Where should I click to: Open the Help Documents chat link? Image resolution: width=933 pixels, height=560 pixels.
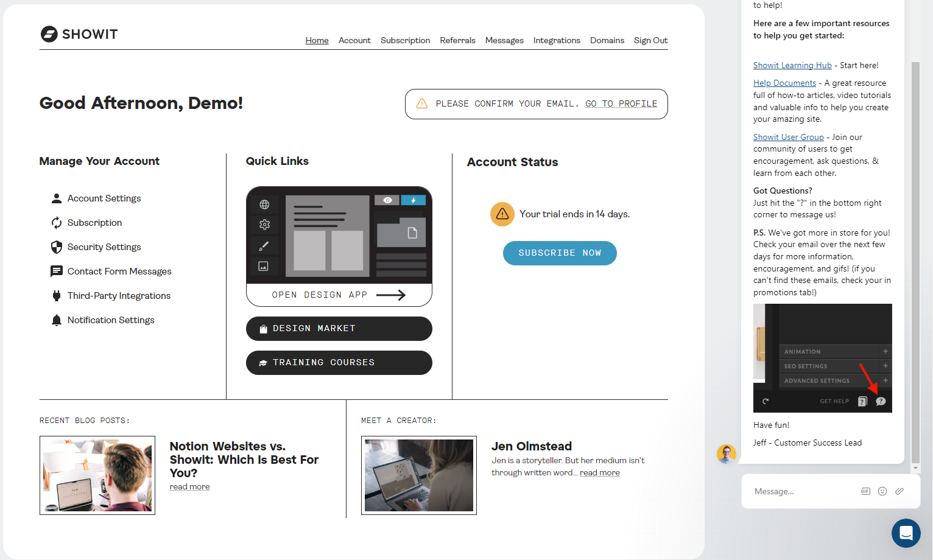784,83
